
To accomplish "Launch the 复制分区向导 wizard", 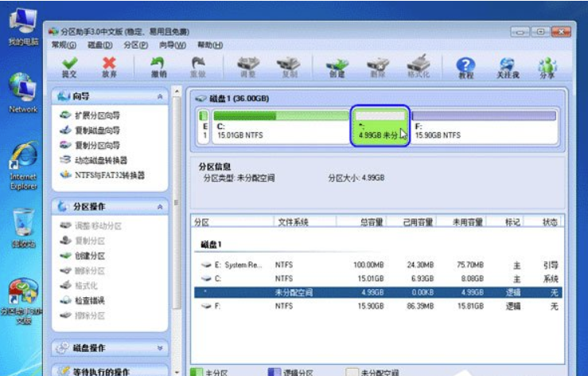I will pyautogui.click(x=90, y=145).
